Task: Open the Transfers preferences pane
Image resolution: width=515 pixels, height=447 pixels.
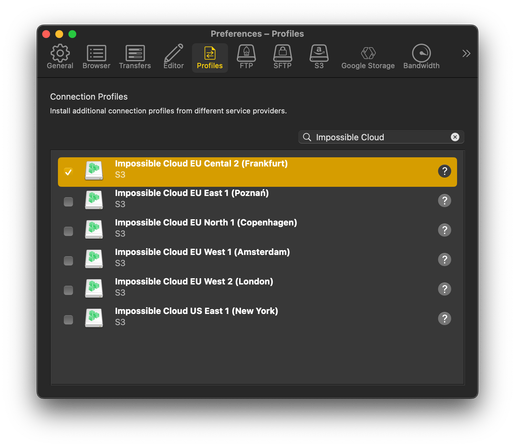Action: click(x=135, y=57)
